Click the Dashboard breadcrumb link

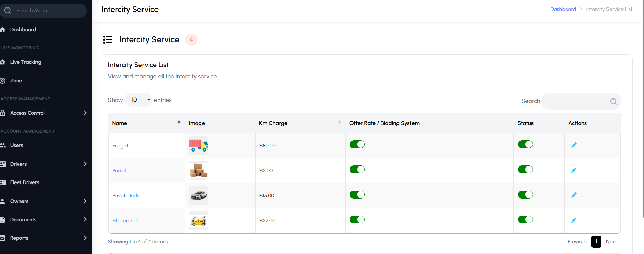tap(563, 9)
